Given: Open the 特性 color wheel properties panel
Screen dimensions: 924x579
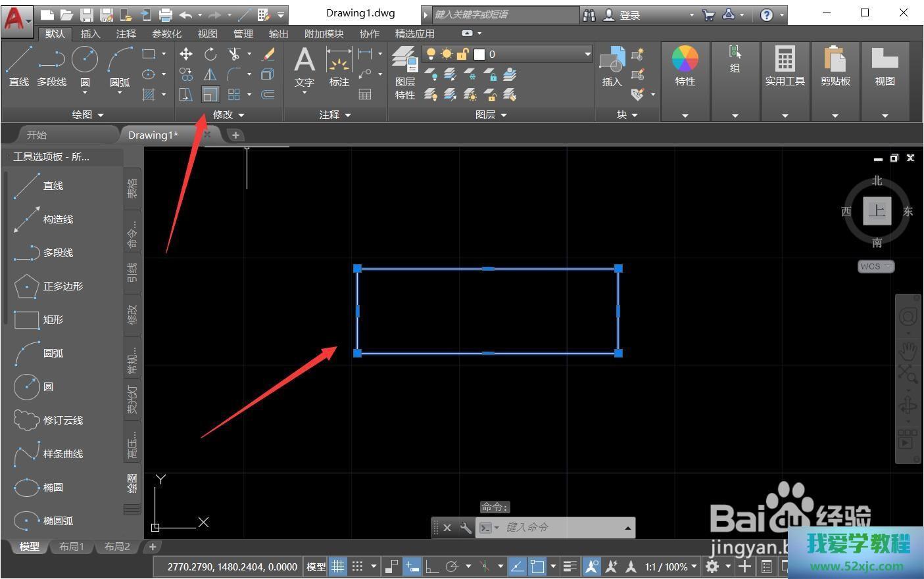Looking at the screenshot, I should point(685,66).
